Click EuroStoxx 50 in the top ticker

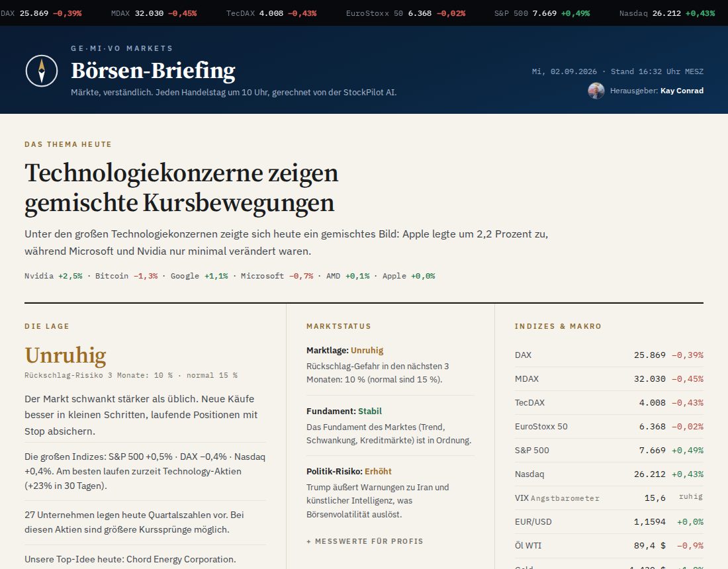click(x=405, y=13)
